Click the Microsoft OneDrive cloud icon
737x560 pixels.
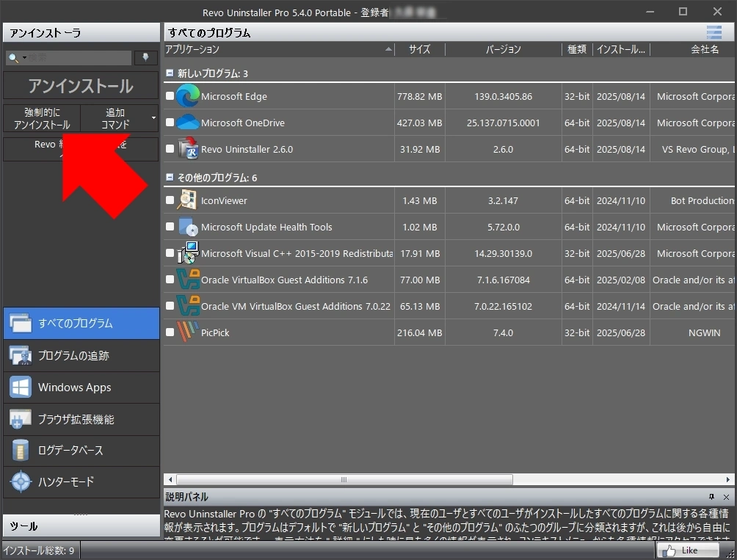click(187, 122)
